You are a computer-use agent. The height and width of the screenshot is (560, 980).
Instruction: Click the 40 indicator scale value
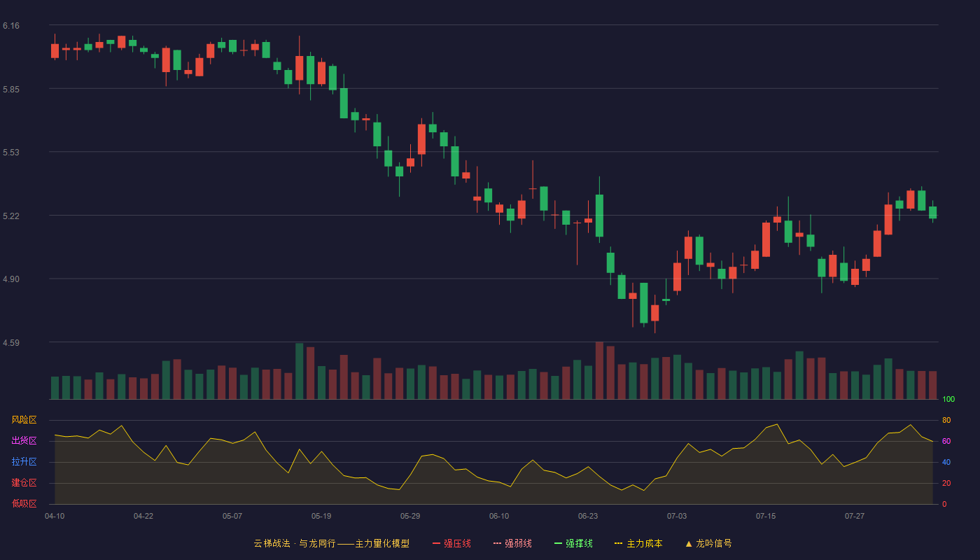pos(946,462)
